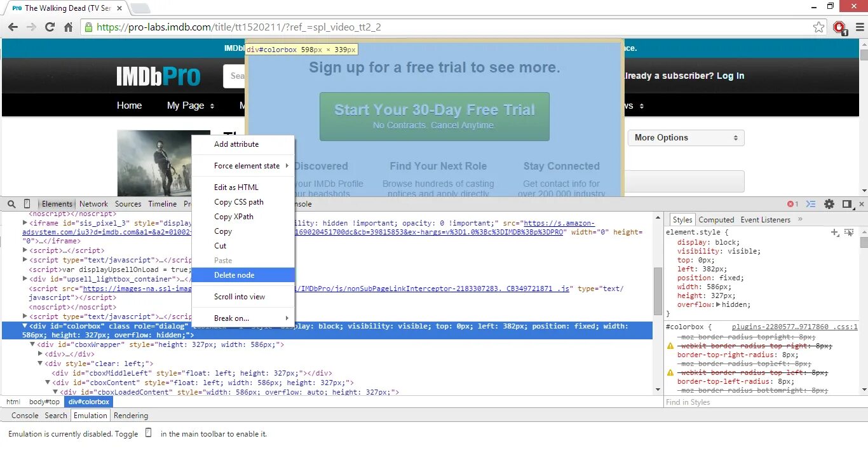Expand the upsell_lightbox_container div

(x=25, y=279)
